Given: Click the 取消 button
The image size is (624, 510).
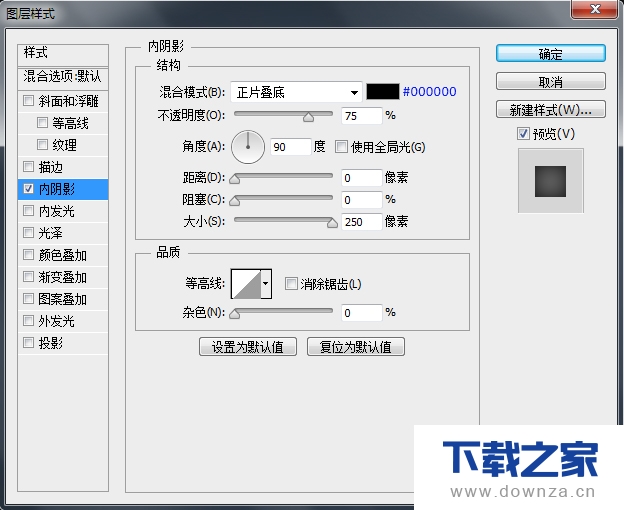Looking at the screenshot, I should [x=551, y=82].
